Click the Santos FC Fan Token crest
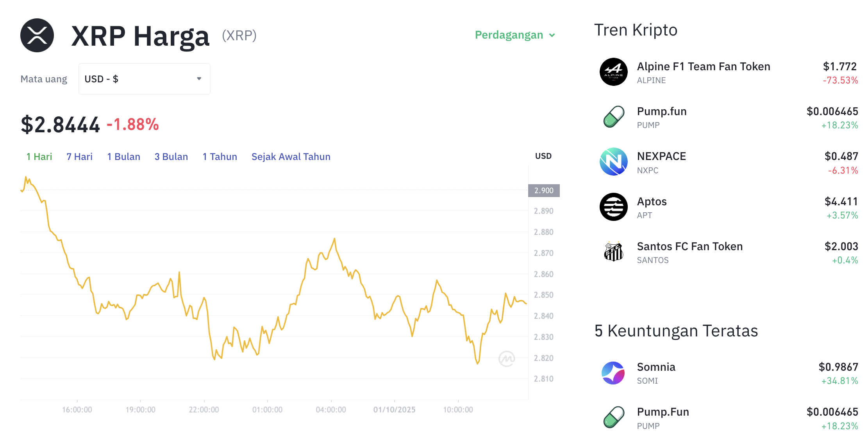The width and height of the screenshot is (868, 441). point(613,252)
